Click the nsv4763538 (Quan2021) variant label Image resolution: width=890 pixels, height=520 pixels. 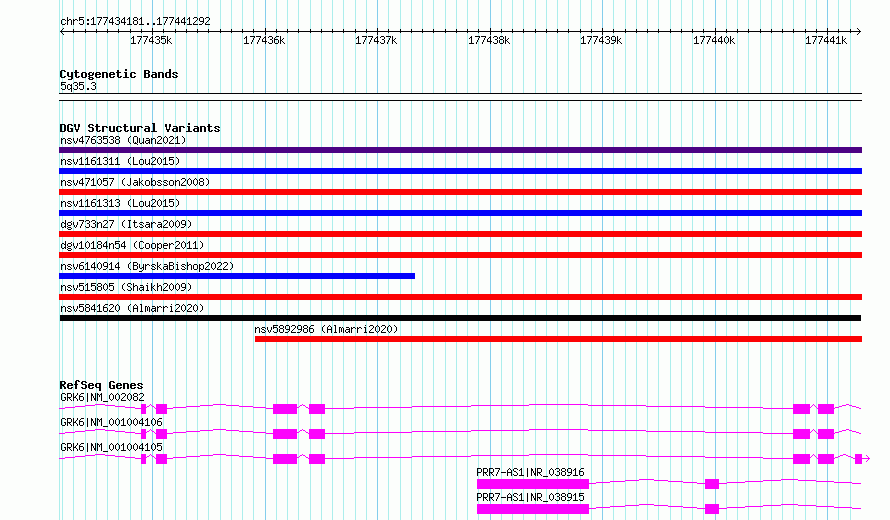[x=123, y=140]
